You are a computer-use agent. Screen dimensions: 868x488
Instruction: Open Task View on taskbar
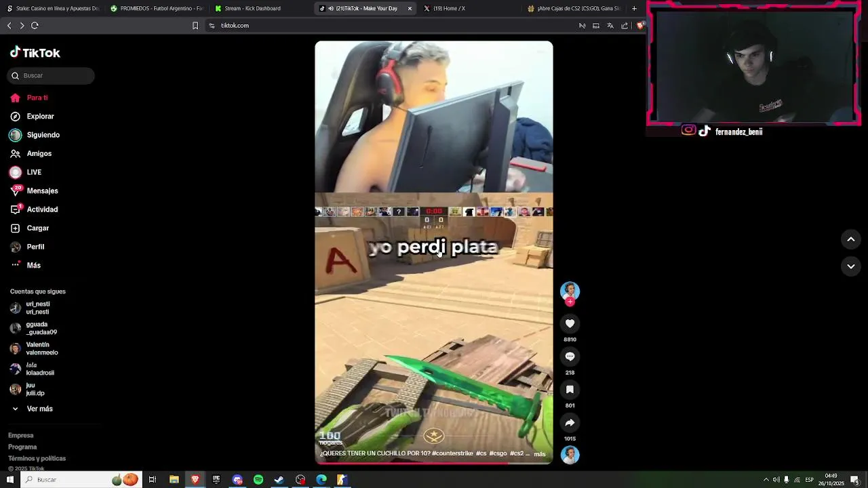pos(153,480)
